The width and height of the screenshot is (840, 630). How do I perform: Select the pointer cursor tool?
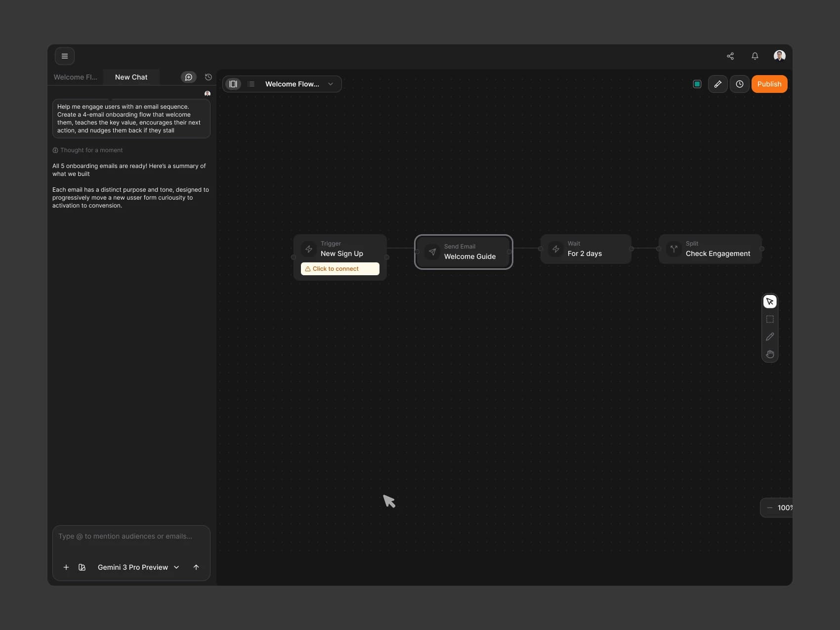770,301
